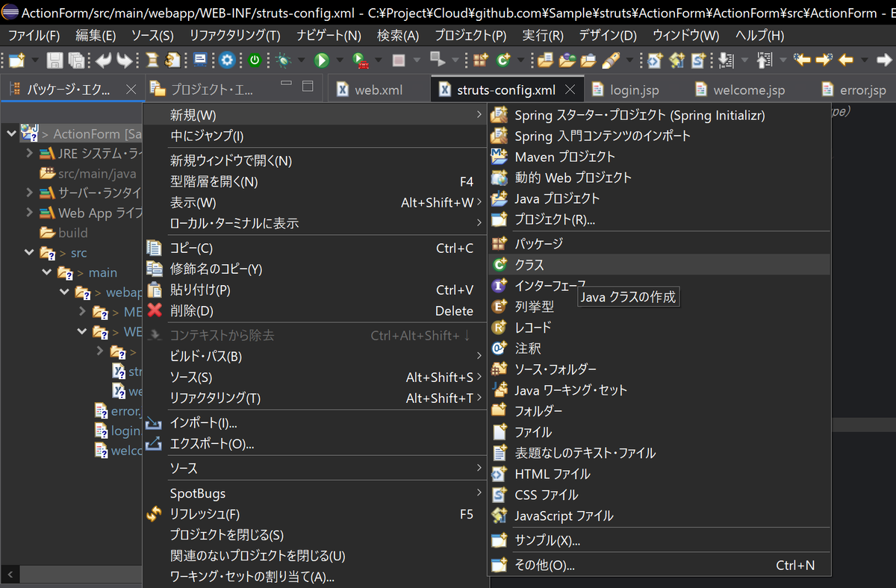Select the build folder in tree
896x588 pixels.
tap(63, 233)
